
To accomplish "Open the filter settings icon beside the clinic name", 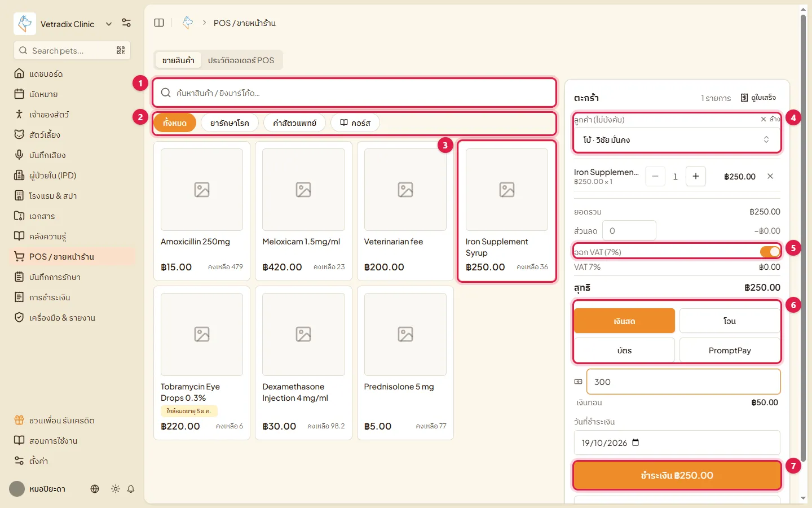I will [x=126, y=23].
